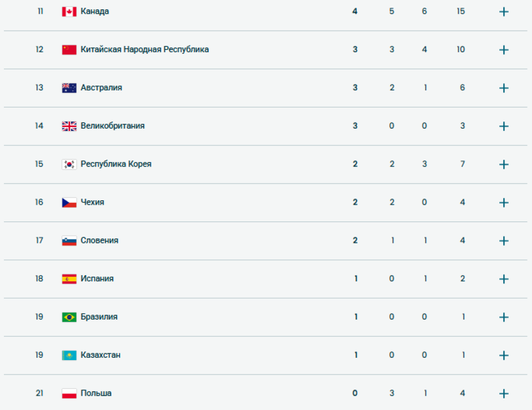532x410 pixels.
Task: Click the Canada flag icon
Action: coord(69,11)
